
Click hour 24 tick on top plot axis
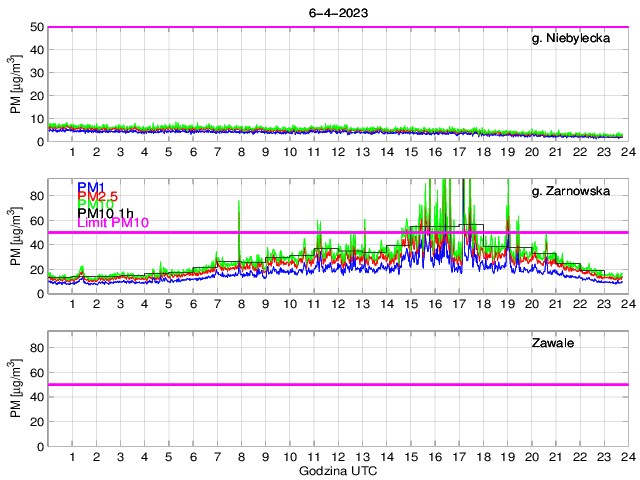627,152
